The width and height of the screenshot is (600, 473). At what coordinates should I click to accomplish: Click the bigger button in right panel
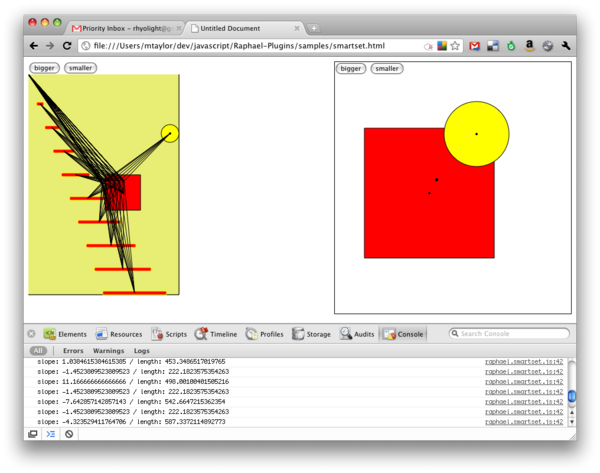coord(351,69)
